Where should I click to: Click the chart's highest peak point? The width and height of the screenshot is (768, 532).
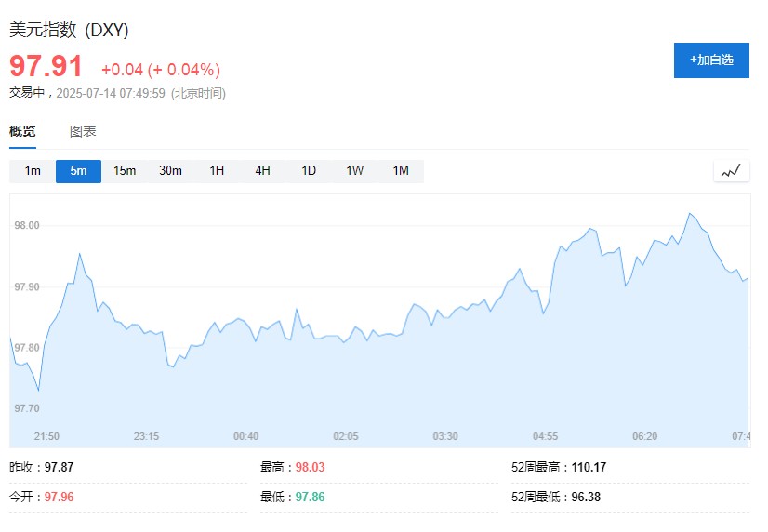pyautogui.click(x=690, y=214)
